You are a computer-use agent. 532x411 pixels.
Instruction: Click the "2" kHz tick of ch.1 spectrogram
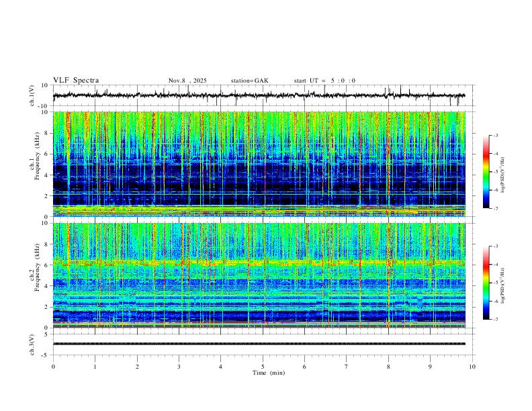pyautogui.click(x=46, y=196)
